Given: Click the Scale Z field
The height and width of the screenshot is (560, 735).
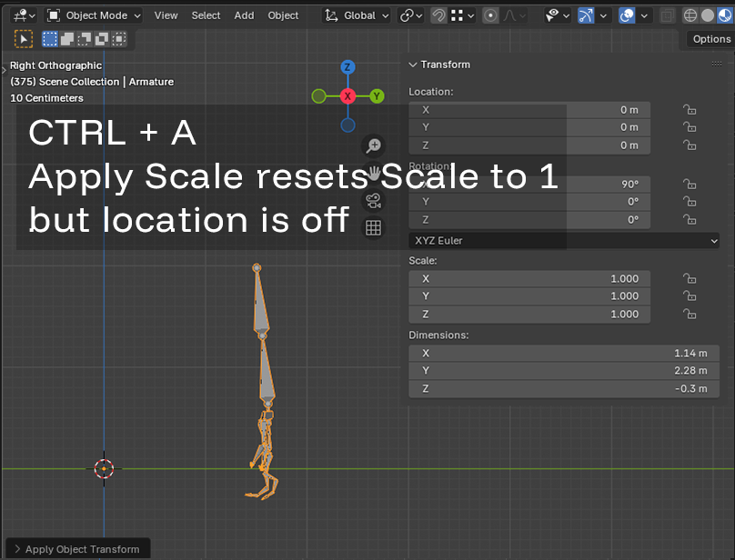Looking at the screenshot, I should coord(529,315).
